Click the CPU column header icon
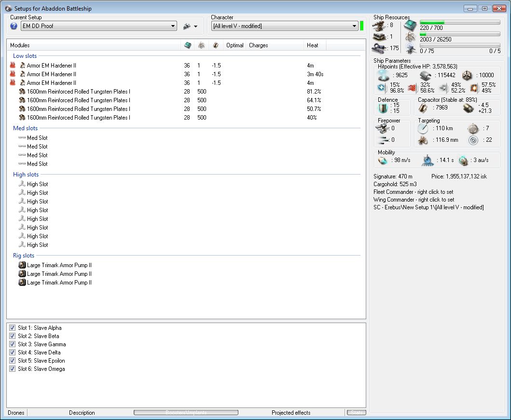 (188, 45)
